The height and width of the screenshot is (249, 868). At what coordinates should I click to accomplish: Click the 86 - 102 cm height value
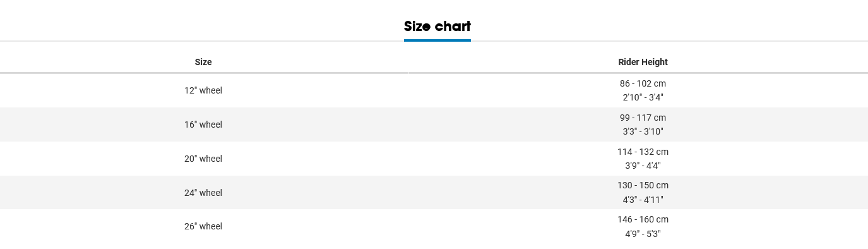point(643,83)
